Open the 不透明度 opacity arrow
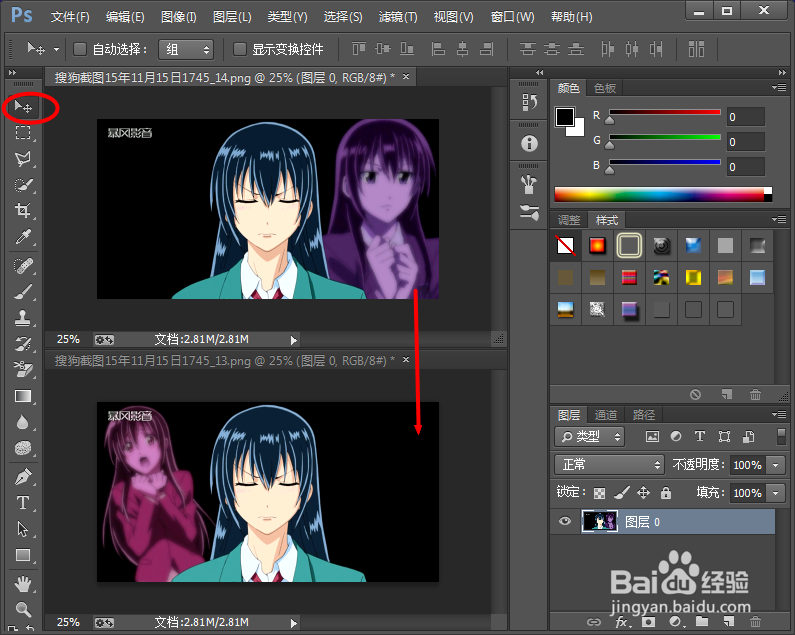 coord(776,465)
